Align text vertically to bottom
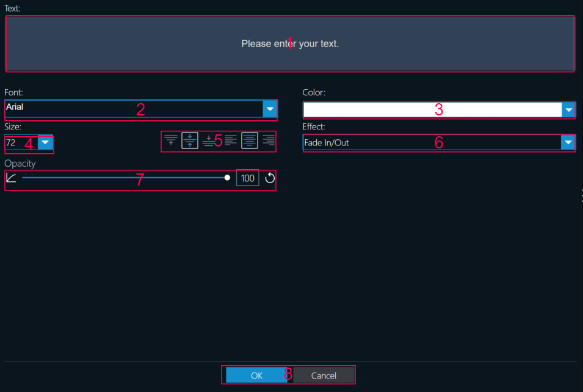Viewport: 583px width, 392px height. [x=209, y=140]
